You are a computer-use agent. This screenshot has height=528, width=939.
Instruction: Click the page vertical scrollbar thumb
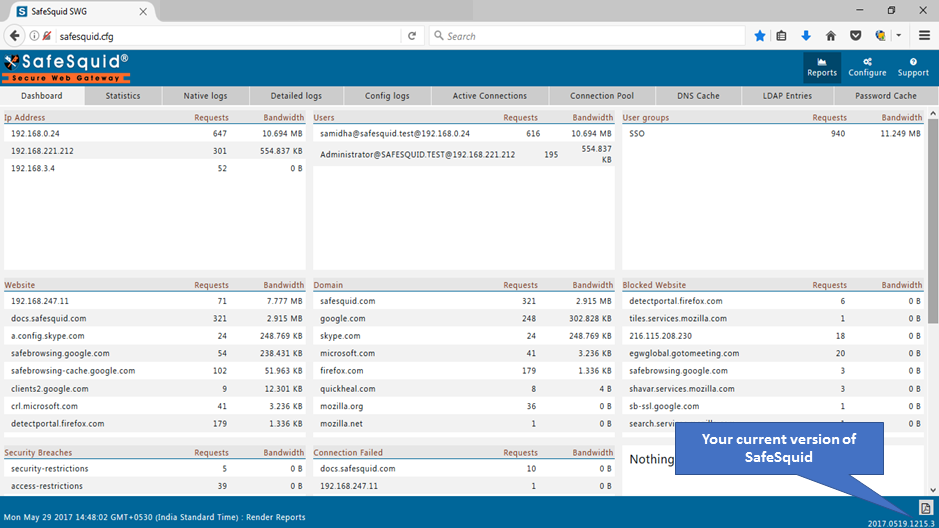tap(933, 221)
